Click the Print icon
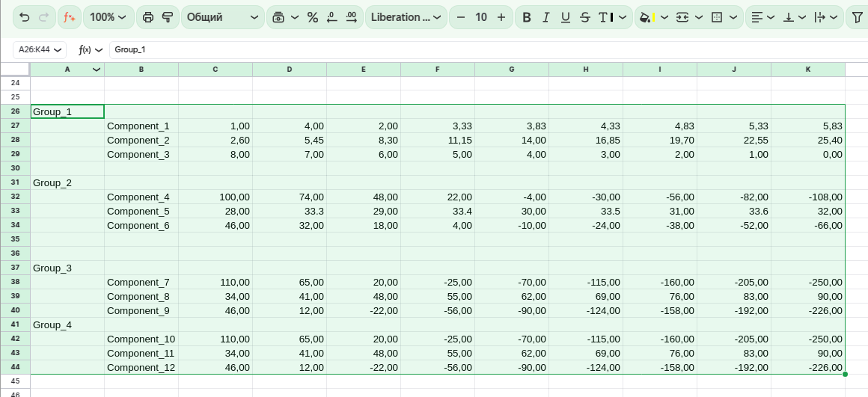 pos(148,17)
